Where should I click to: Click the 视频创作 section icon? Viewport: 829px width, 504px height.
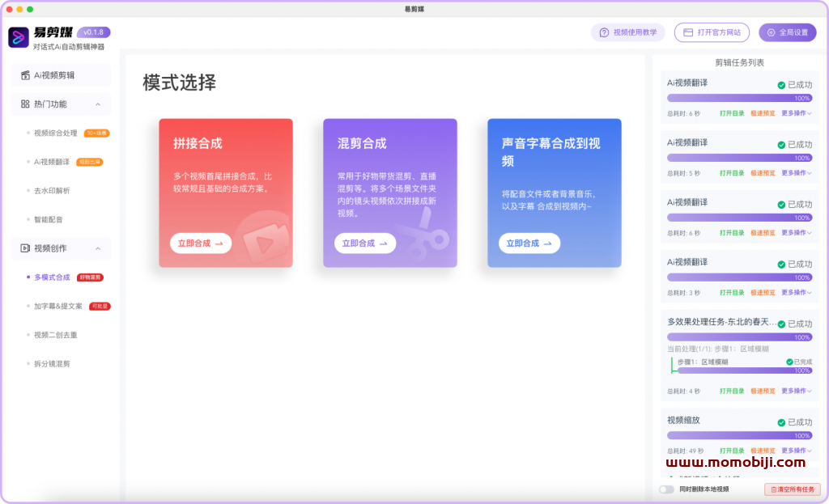pos(25,248)
